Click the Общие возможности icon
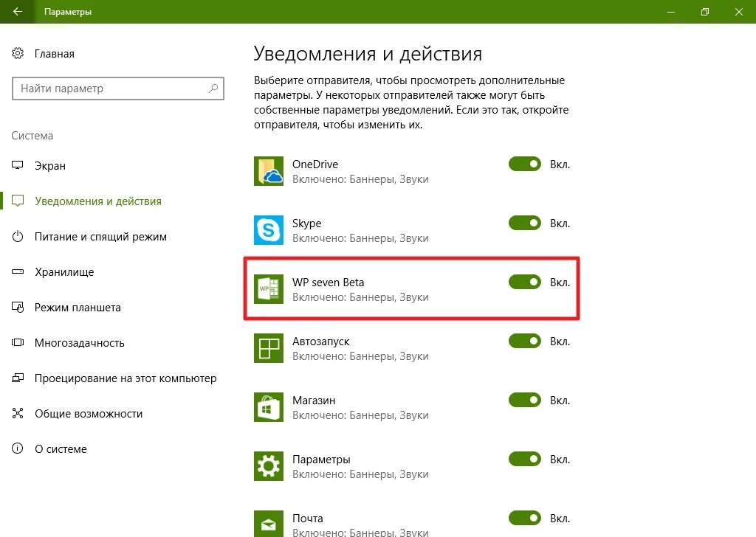The height and width of the screenshot is (537, 756). (18, 413)
